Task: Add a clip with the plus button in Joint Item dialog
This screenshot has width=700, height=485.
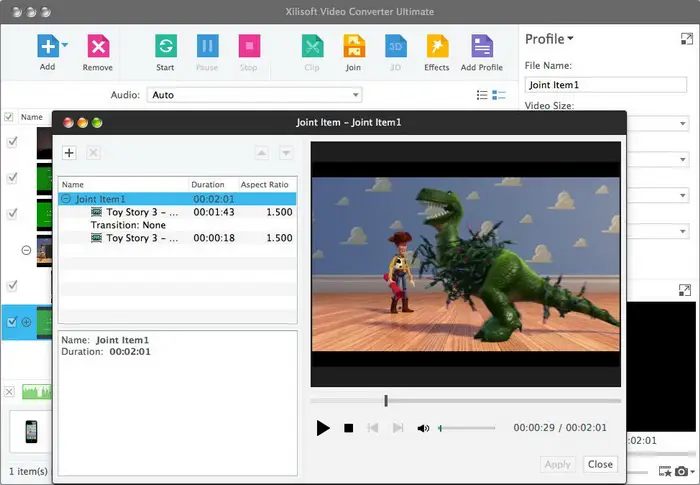Action: click(x=69, y=153)
